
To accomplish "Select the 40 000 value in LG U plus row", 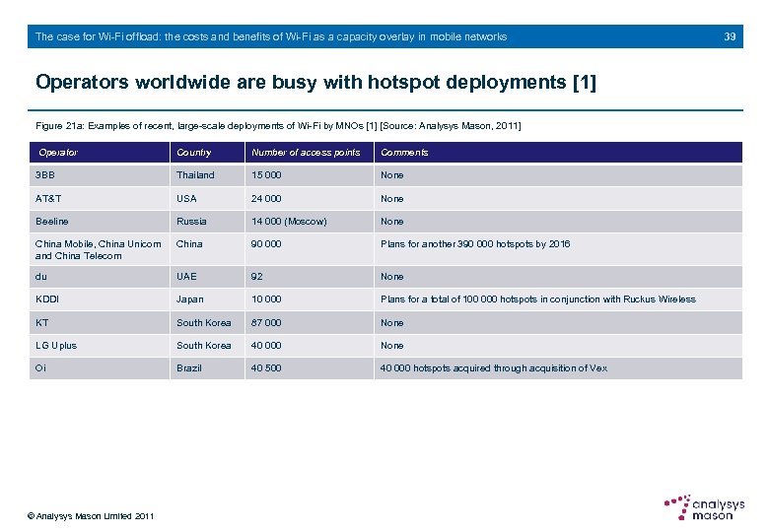I will point(266,346).
